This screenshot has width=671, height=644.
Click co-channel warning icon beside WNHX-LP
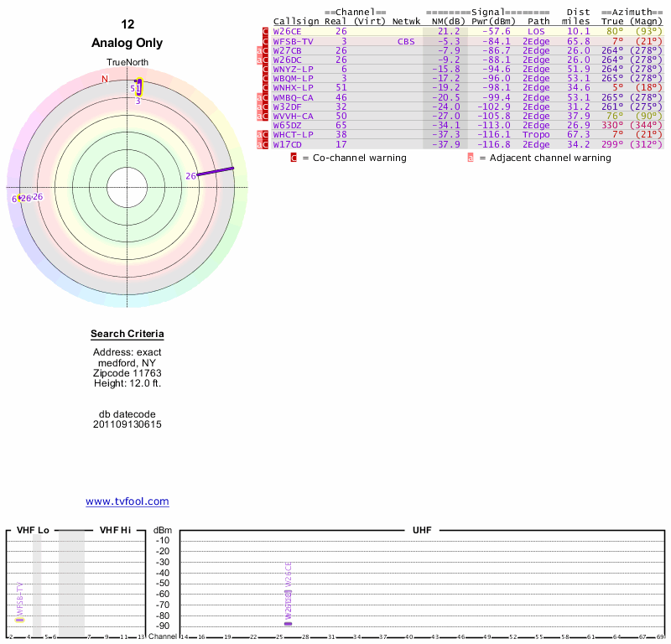tap(266, 88)
